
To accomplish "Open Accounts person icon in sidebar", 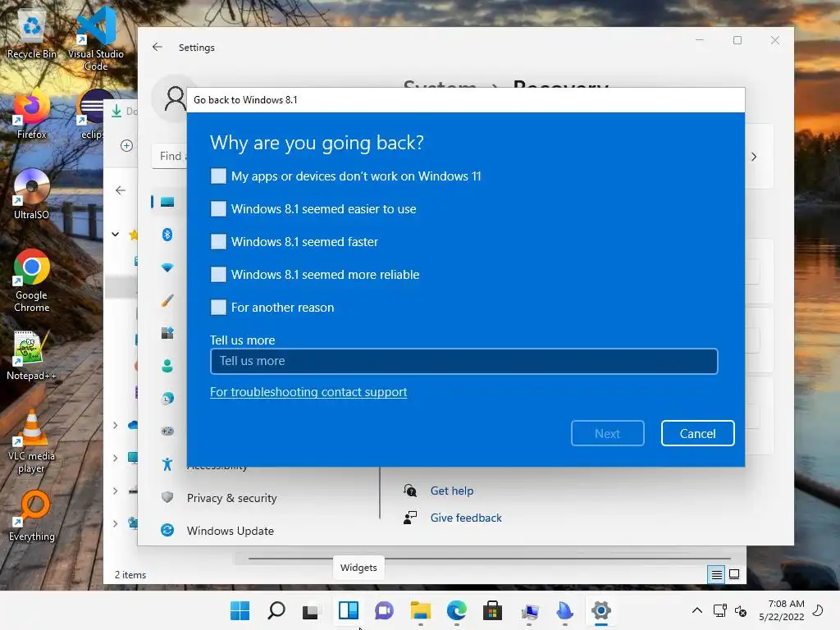I will pyautogui.click(x=167, y=366).
